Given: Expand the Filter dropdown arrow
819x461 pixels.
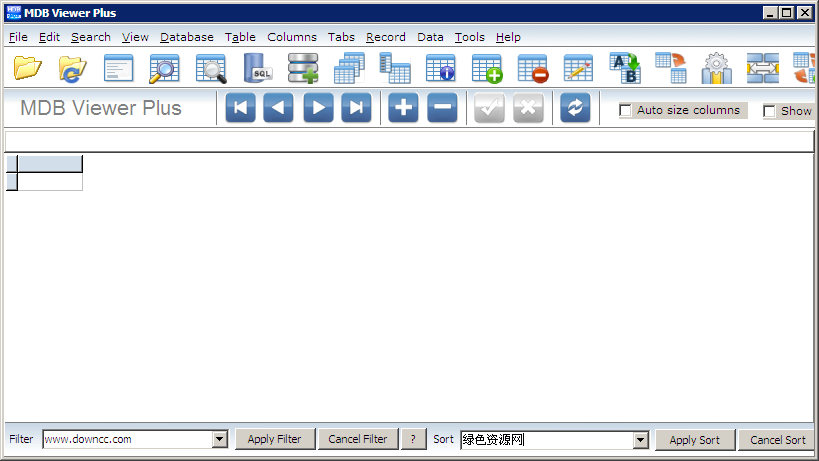Looking at the screenshot, I should [x=220, y=439].
